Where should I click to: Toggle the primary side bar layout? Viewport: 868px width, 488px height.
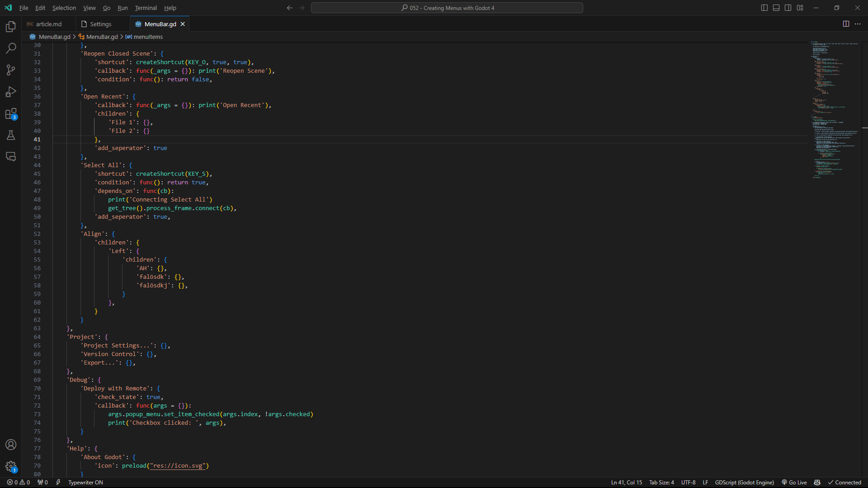click(x=764, y=8)
